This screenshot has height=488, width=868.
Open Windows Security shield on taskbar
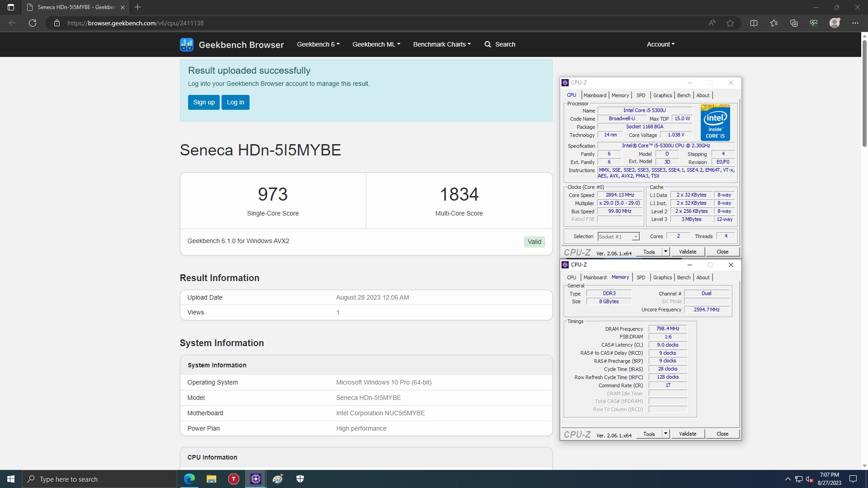(x=300, y=479)
